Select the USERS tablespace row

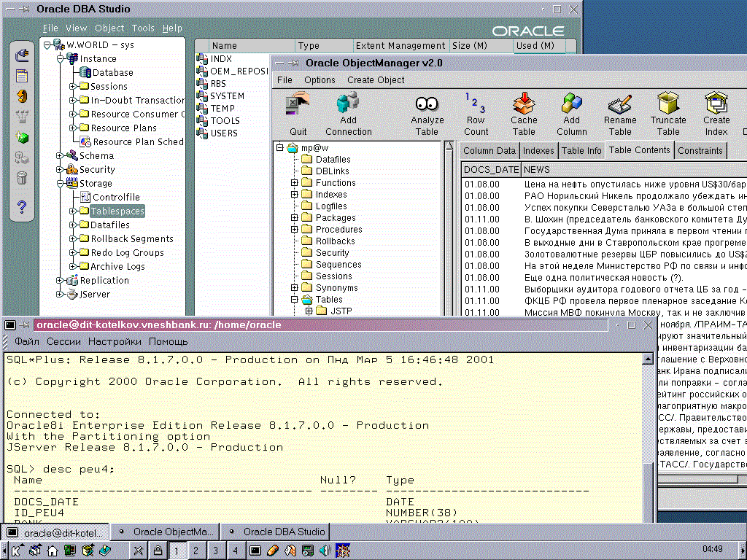(x=217, y=133)
